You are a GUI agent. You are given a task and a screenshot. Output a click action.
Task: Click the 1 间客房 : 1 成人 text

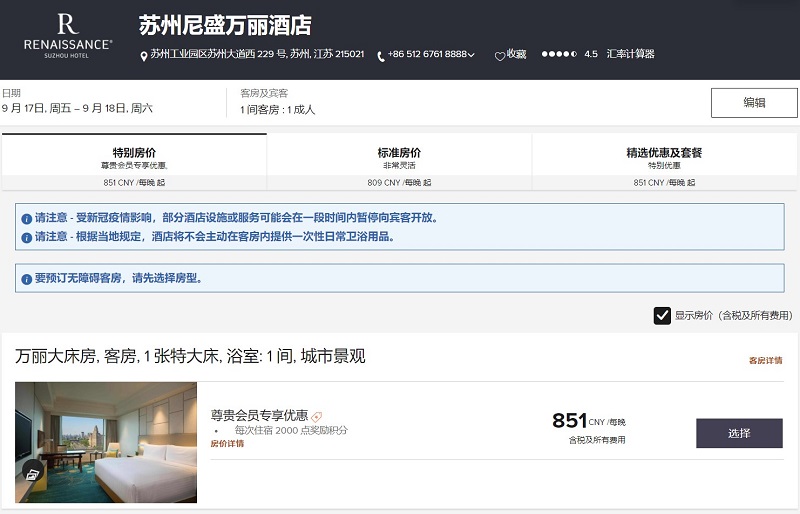[278, 109]
